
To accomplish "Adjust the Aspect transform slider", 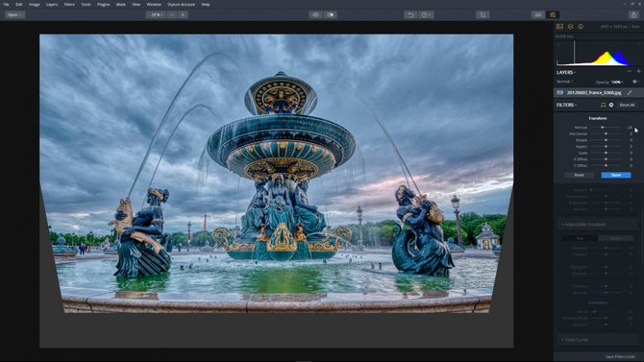I will coord(606,147).
